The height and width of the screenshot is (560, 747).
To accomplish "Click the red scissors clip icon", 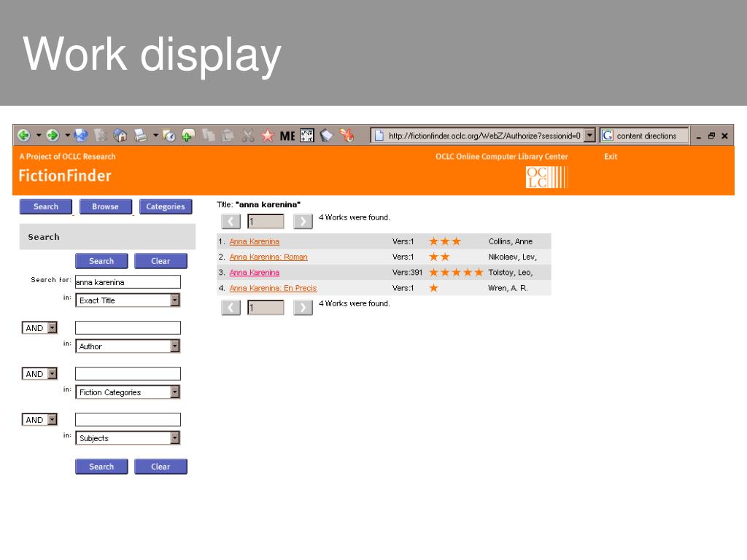I will click(x=347, y=136).
